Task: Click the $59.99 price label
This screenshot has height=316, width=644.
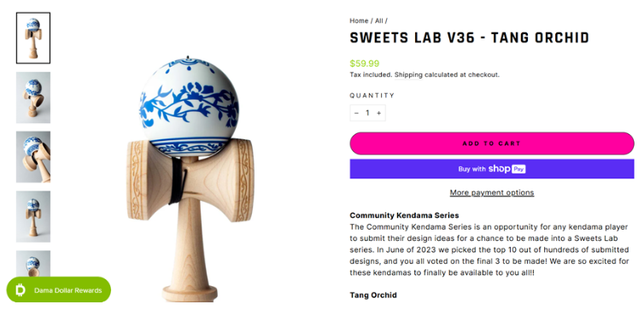Action: point(365,63)
